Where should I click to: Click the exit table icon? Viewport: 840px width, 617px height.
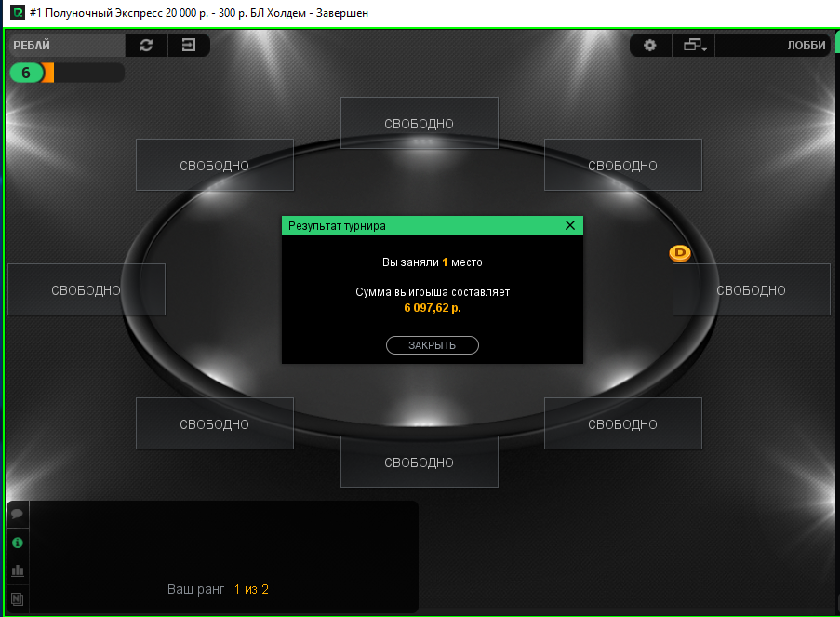pos(189,45)
